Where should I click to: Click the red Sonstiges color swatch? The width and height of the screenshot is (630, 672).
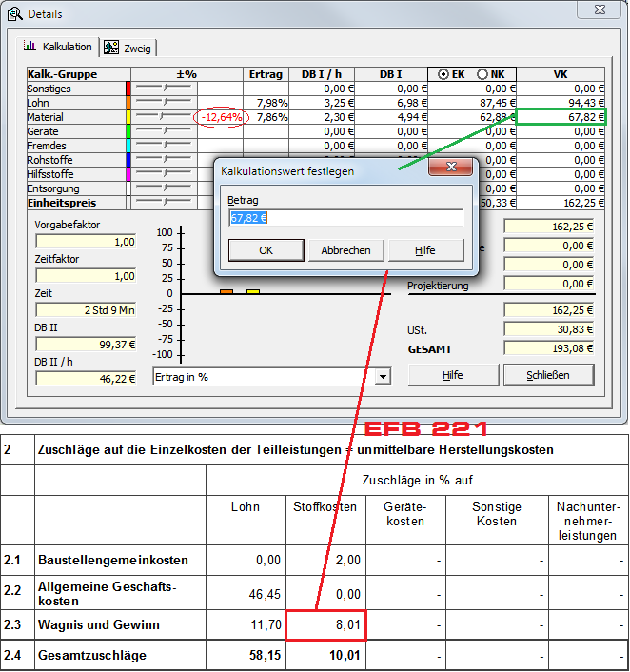[128, 89]
